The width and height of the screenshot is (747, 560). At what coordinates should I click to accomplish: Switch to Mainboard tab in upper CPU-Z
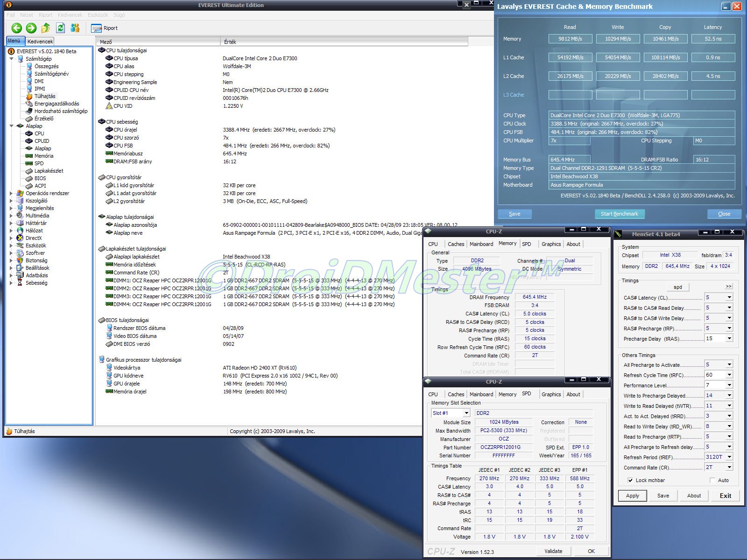click(481, 244)
